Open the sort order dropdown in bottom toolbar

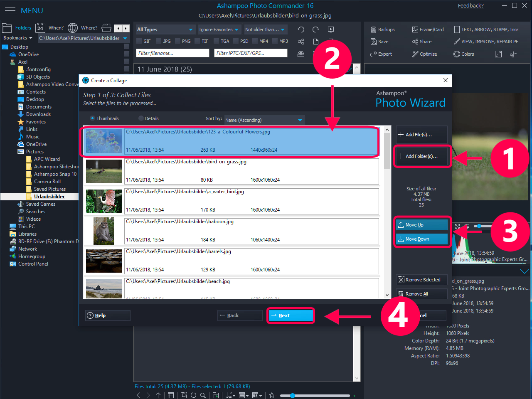[x=231, y=395]
